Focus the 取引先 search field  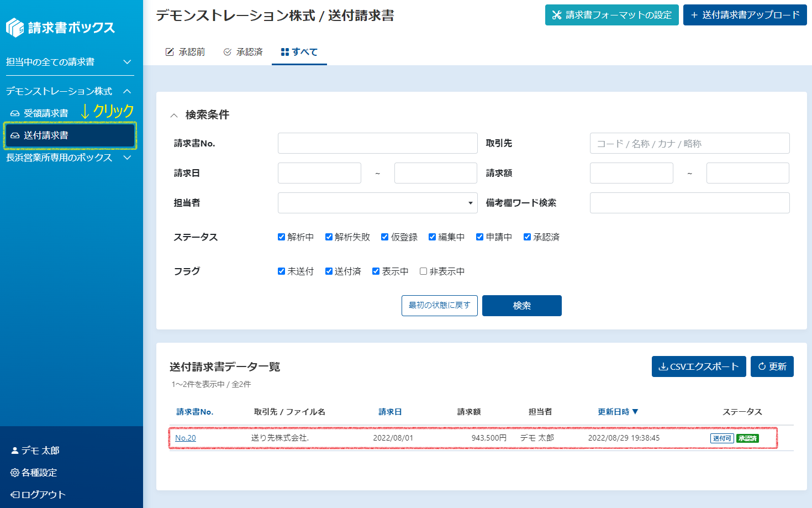[689, 143]
